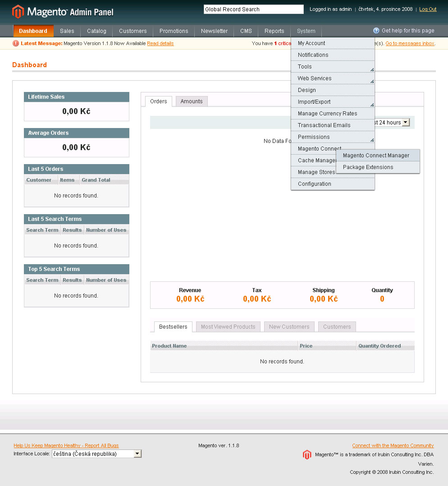Open the CMS menu
This screenshot has width=448, height=486.
click(x=246, y=31)
